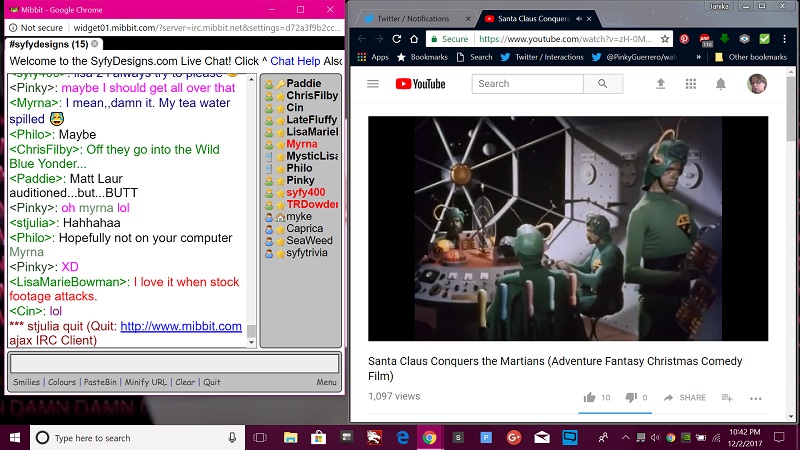The image size is (800, 450).
Task: Open Twitter / Interactions bookmark
Action: click(542, 57)
